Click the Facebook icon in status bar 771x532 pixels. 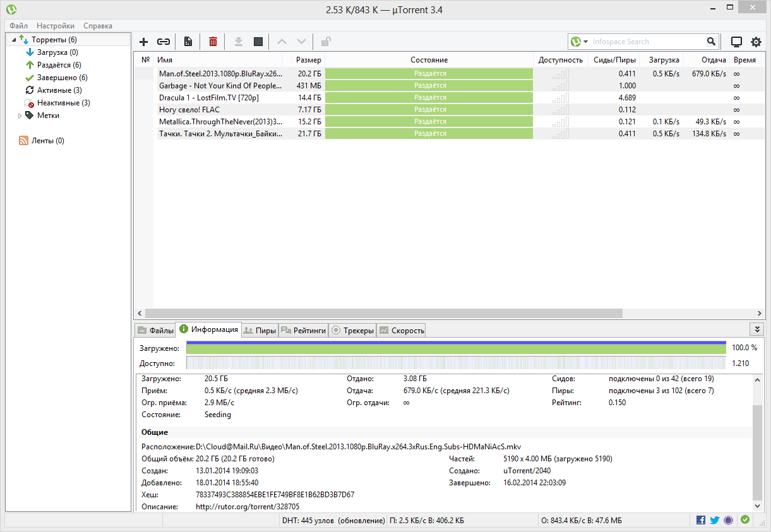coord(701,520)
